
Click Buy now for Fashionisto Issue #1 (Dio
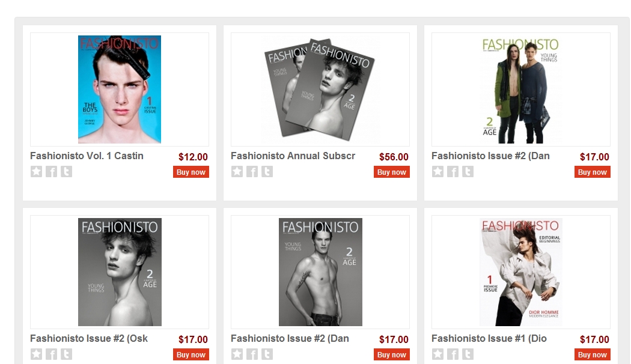coord(593,355)
